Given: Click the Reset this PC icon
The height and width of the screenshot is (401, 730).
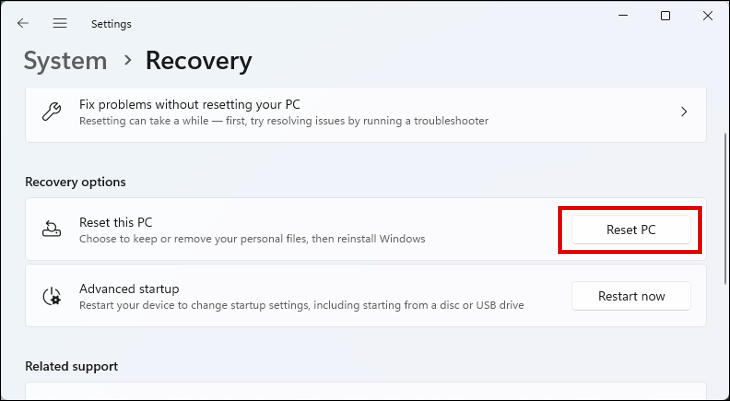Looking at the screenshot, I should [51, 230].
